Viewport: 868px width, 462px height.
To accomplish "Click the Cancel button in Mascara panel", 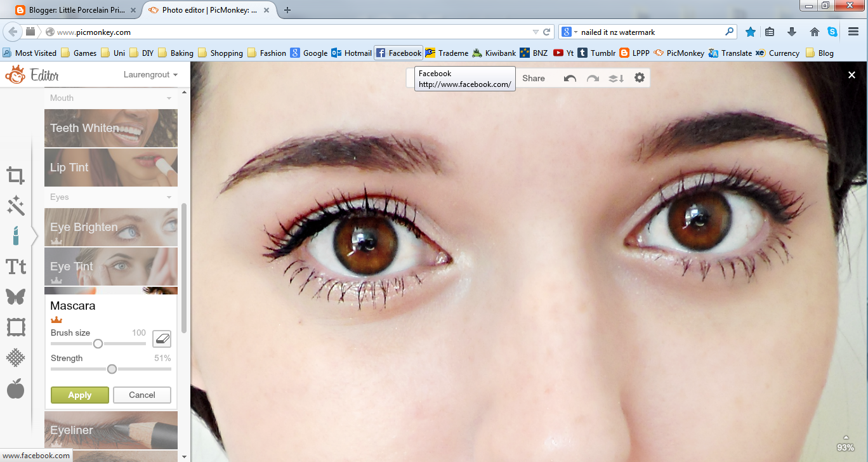I will [x=142, y=395].
